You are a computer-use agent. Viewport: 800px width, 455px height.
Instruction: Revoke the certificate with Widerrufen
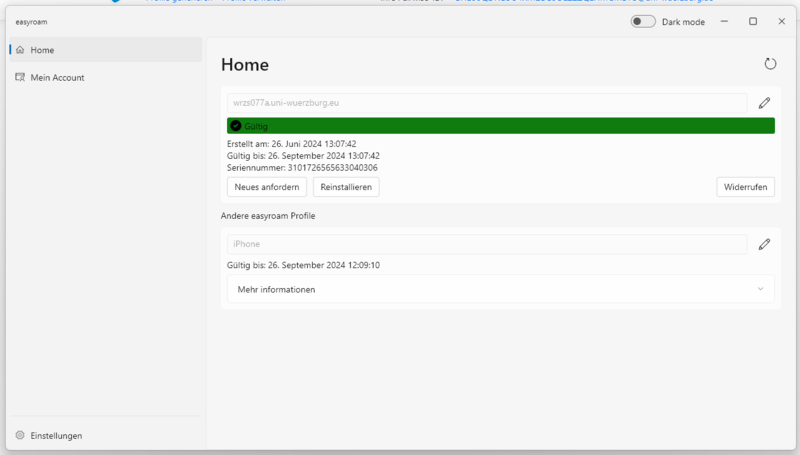[745, 187]
